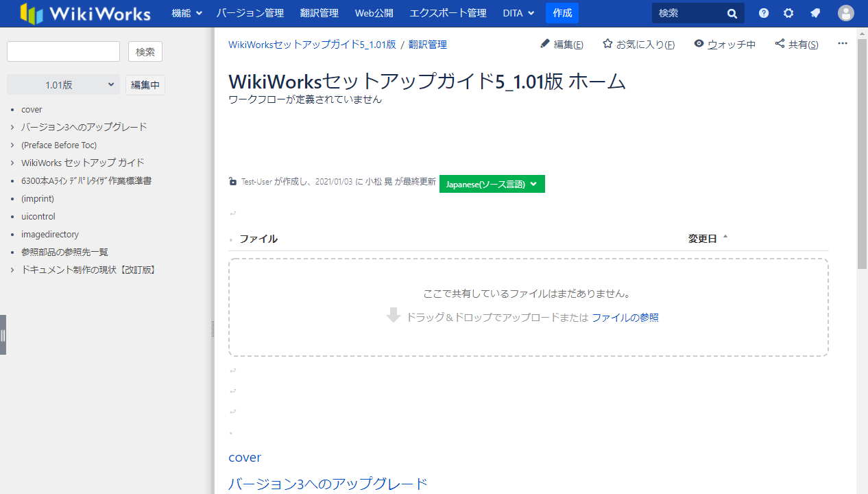Select 6300本Aﾗｲﾝ ﾃﾞﾊﾟﾚﾀｲｻﾞ作業標準書 in the tree
The image size is (868, 494).
tap(86, 180)
